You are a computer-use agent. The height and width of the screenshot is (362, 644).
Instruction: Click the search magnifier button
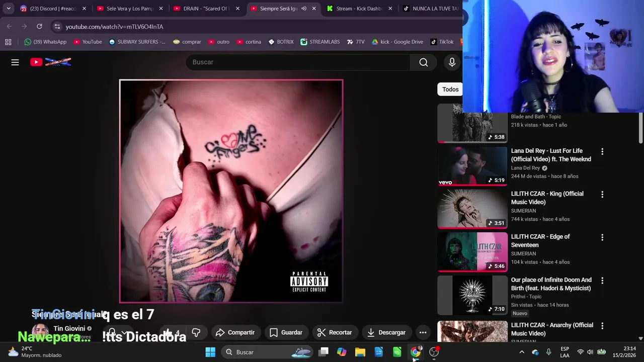[x=424, y=62]
